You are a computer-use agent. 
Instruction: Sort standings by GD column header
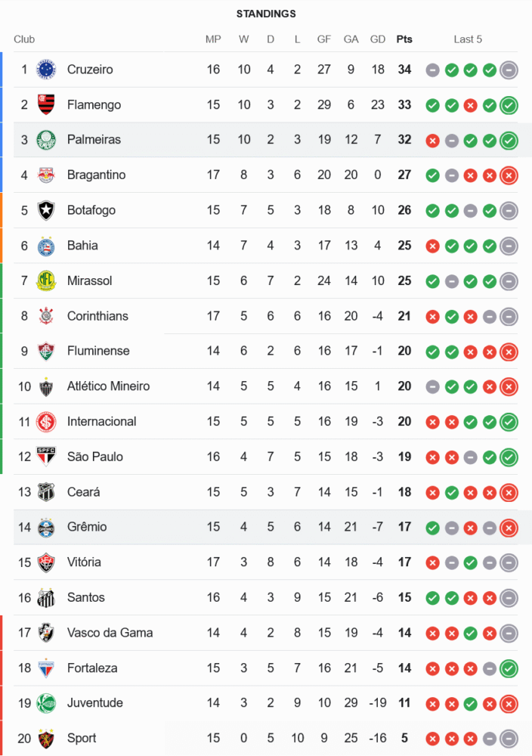(x=378, y=39)
